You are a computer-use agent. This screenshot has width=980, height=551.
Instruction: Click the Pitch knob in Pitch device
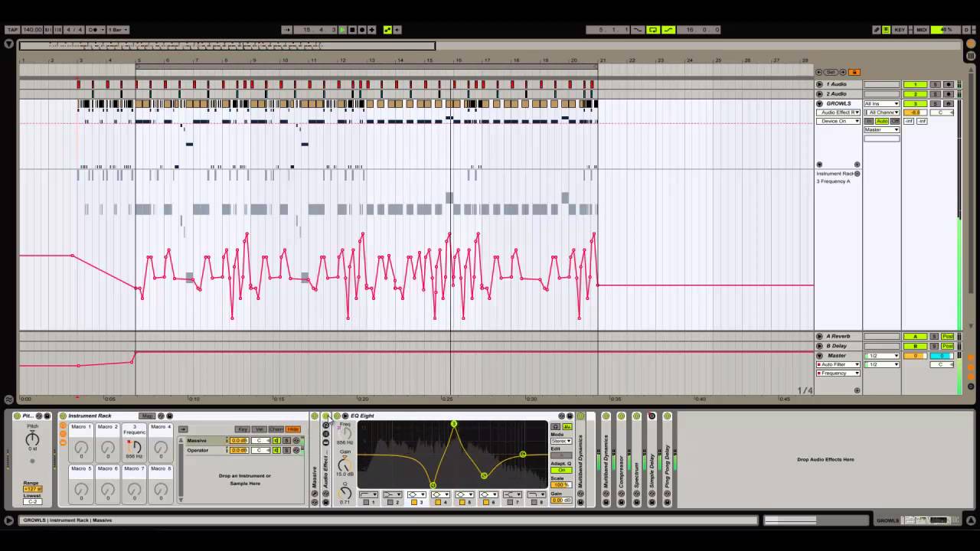click(x=32, y=439)
